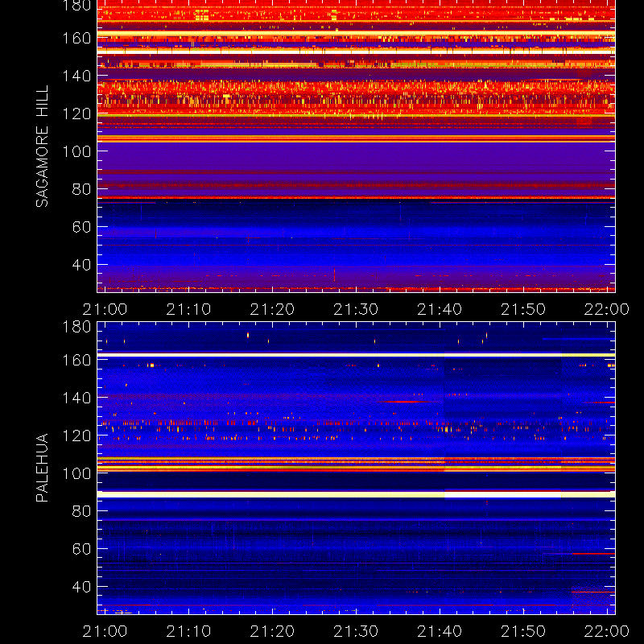Screen dimensions: 644x644
Task: Pick the 80 tick label on Palehua axis
Action: pyautogui.click(x=81, y=511)
